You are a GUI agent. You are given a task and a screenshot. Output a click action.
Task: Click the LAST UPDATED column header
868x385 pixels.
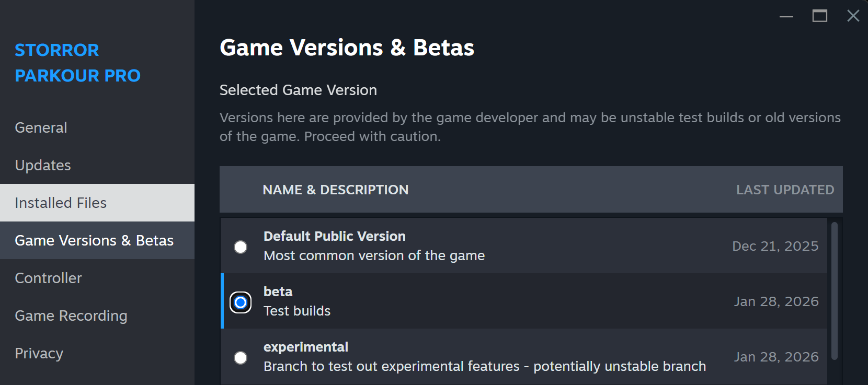tap(785, 190)
